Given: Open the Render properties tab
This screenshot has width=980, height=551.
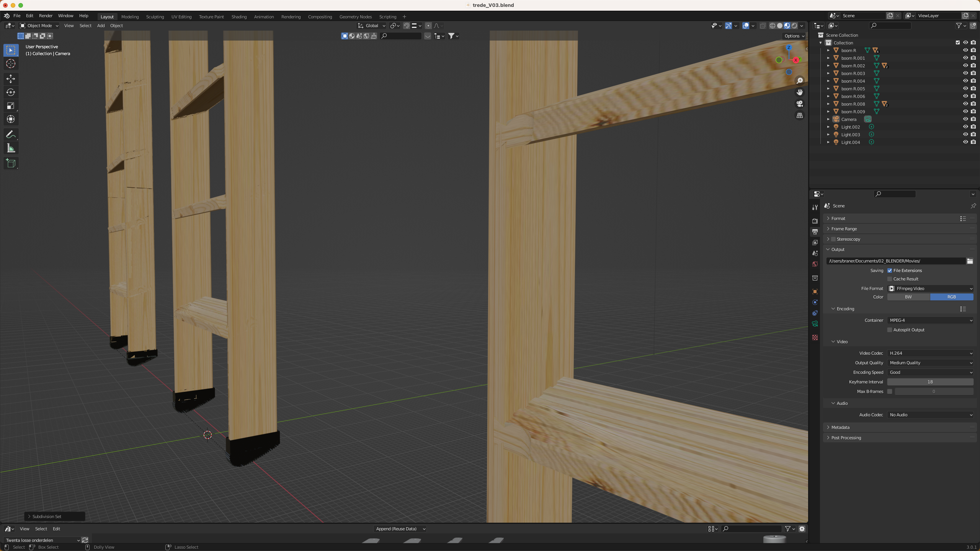Looking at the screenshot, I should coord(815,221).
